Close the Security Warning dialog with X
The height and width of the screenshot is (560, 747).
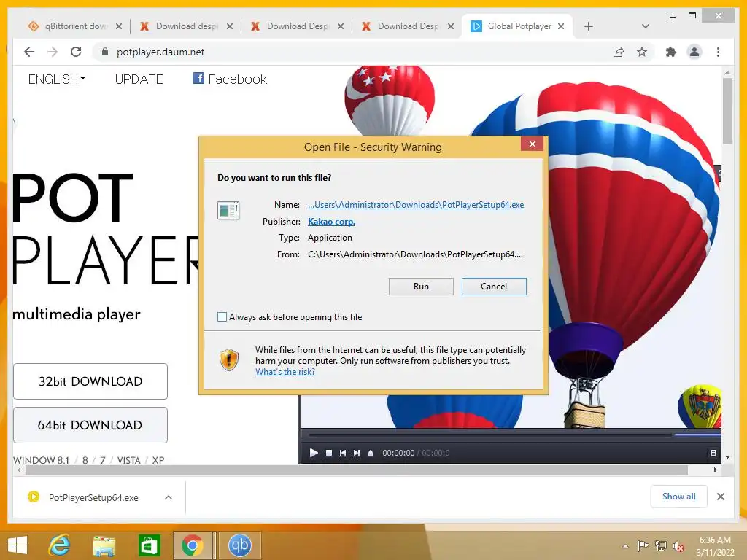click(x=532, y=144)
